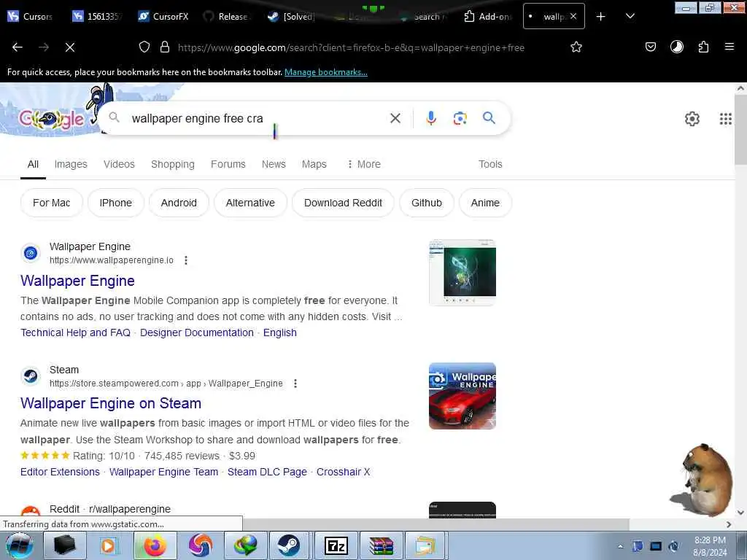Viewport: 747px width, 560px height.
Task: Search by voice microphone
Action: tap(431, 118)
